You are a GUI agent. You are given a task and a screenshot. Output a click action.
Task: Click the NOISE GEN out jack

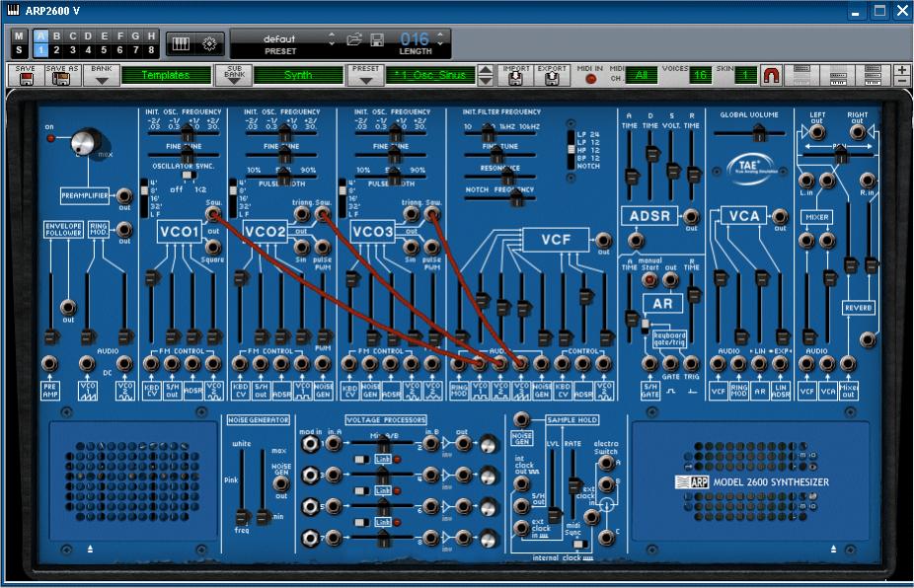tap(281, 483)
